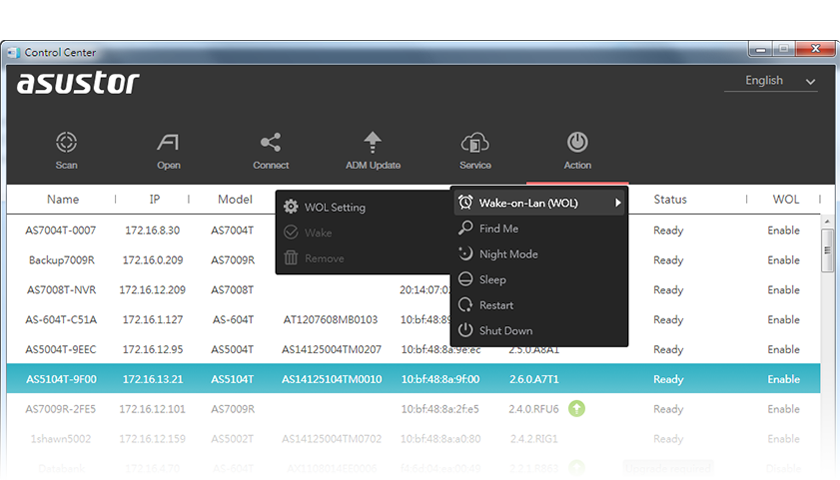The height and width of the screenshot is (480, 840).
Task: Select the AS7004T-0007 device row
Action: [x=413, y=230]
